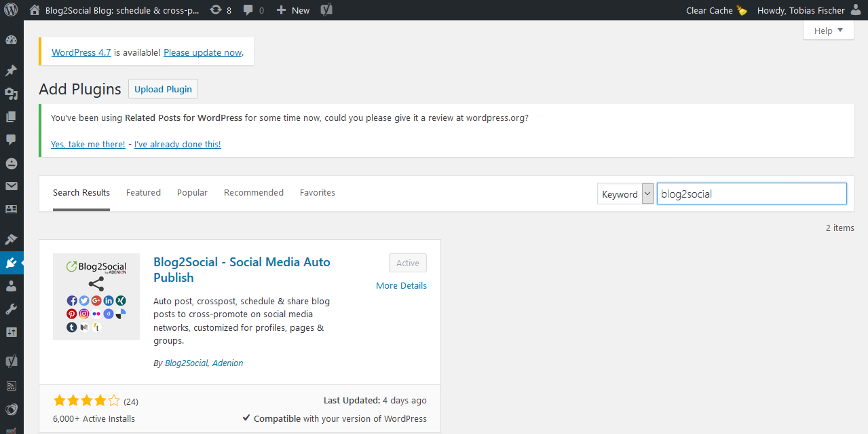Open the smiley face sidebar menu
868x434 pixels.
tap(11, 163)
